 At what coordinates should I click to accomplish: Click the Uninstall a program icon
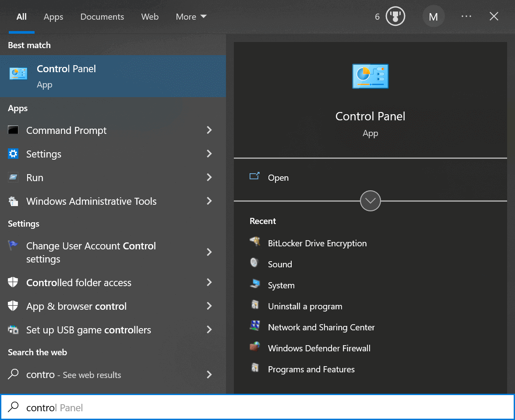pos(255,305)
